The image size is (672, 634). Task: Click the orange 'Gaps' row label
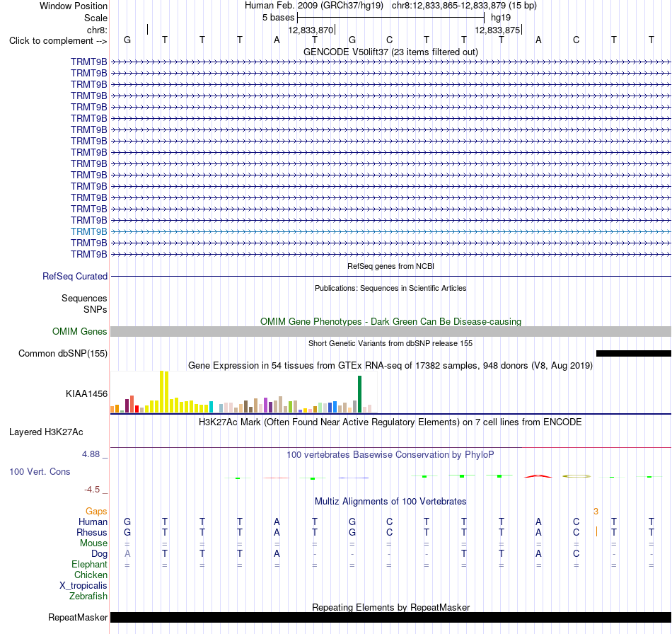[96, 511]
